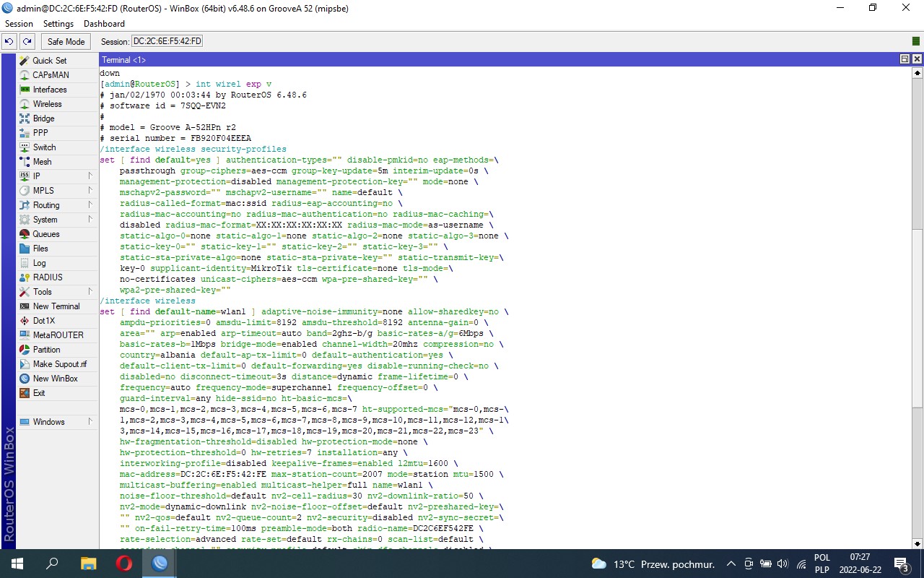Open the Interfaces icon in sidebar

pos(25,90)
